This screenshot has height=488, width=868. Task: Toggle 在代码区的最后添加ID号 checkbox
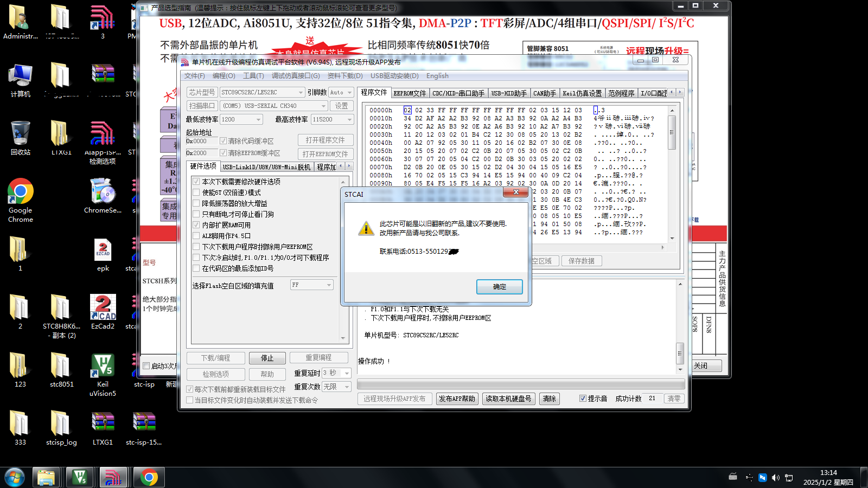196,268
